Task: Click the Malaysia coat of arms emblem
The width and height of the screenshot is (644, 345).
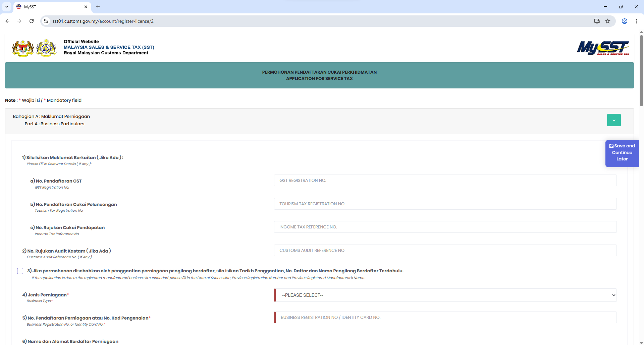Action: click(x=23, y=48)
